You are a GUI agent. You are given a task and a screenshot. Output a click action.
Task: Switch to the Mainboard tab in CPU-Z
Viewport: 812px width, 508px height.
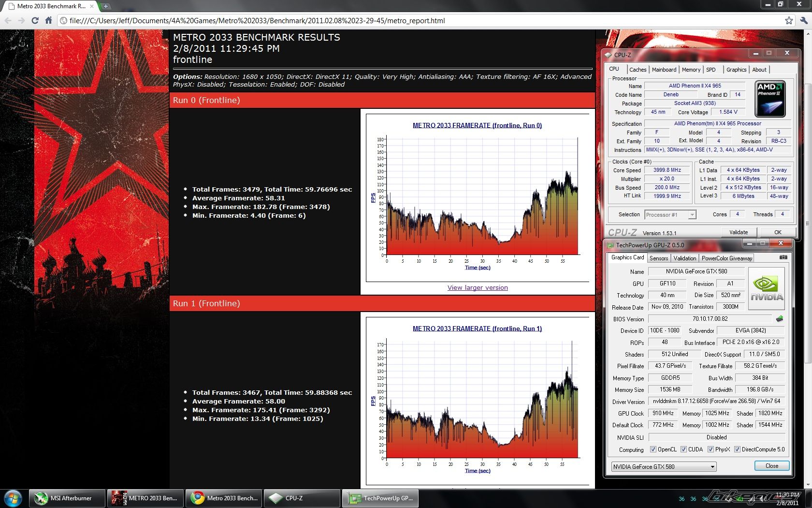pos(664,70)
